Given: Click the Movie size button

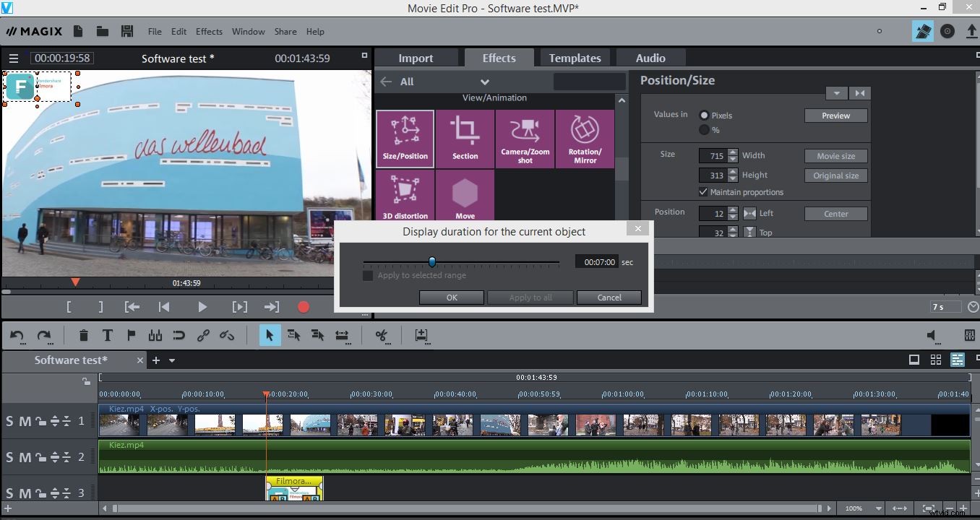Looking at the screenshot, I should 835,155.
